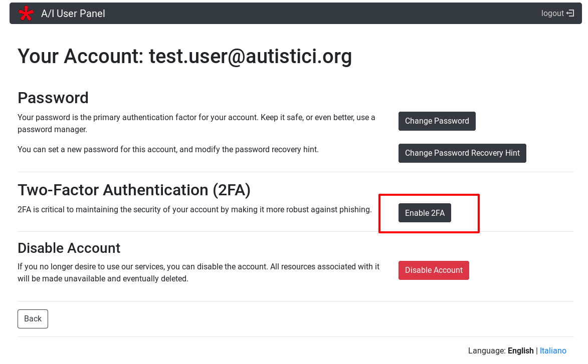Click the logout arrow icon
The image size is (588, 364).
click(570, 14)
